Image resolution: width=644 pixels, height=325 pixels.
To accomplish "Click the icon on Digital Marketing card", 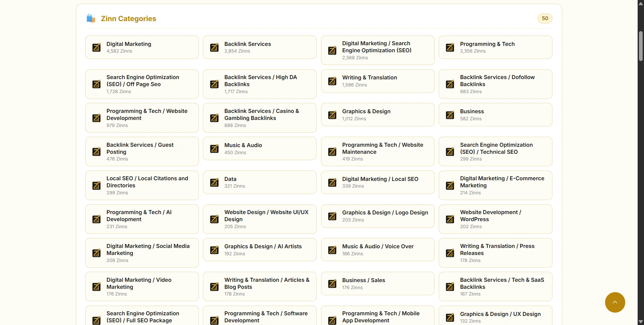I will pos(97,48).
